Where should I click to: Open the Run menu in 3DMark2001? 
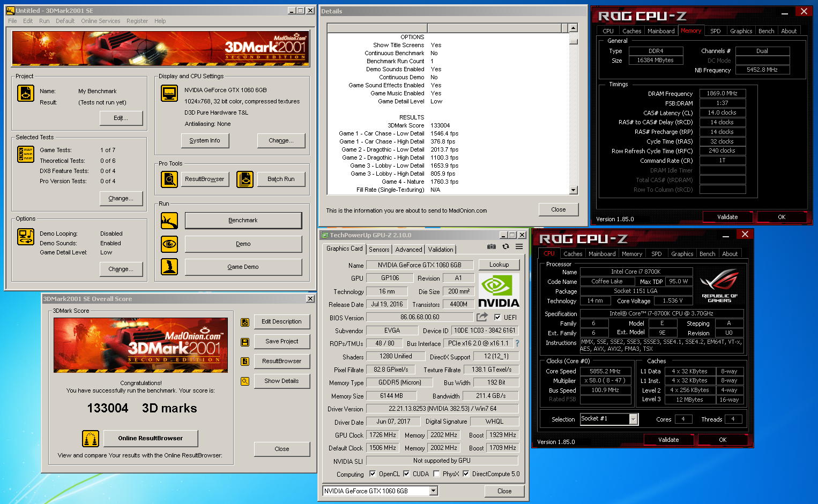coord(44,21)
